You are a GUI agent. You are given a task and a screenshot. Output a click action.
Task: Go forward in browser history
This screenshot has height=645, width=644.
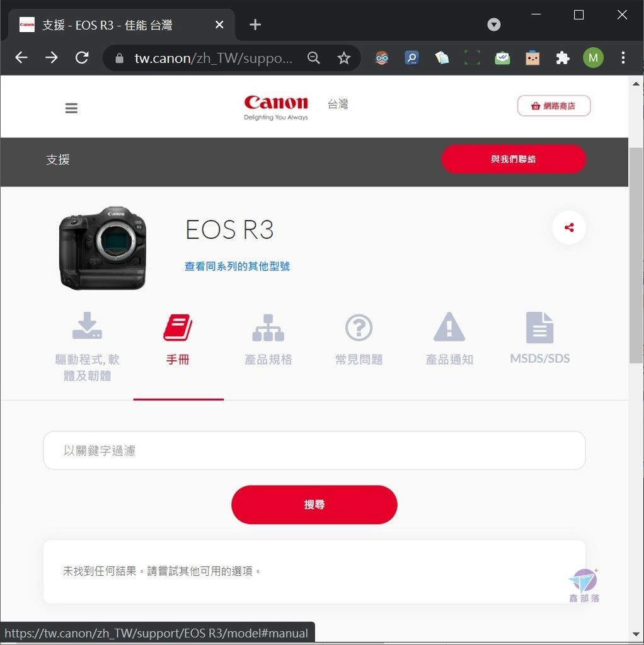tap(52, 57)
